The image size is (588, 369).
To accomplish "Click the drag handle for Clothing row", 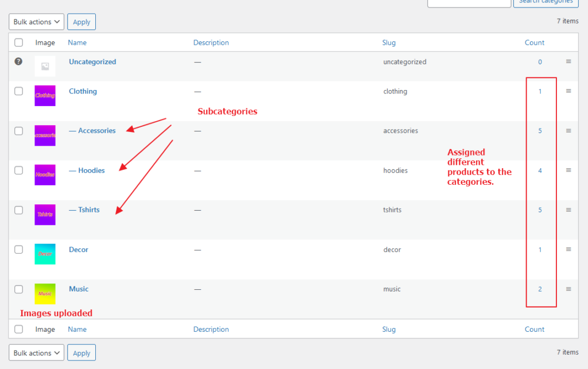I will 568,91.
